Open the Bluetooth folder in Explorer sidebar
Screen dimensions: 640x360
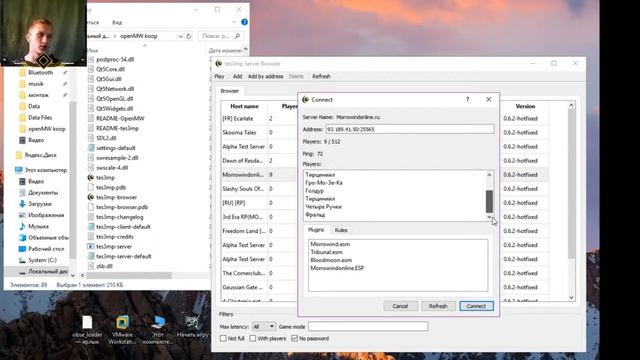click(40, 73)
